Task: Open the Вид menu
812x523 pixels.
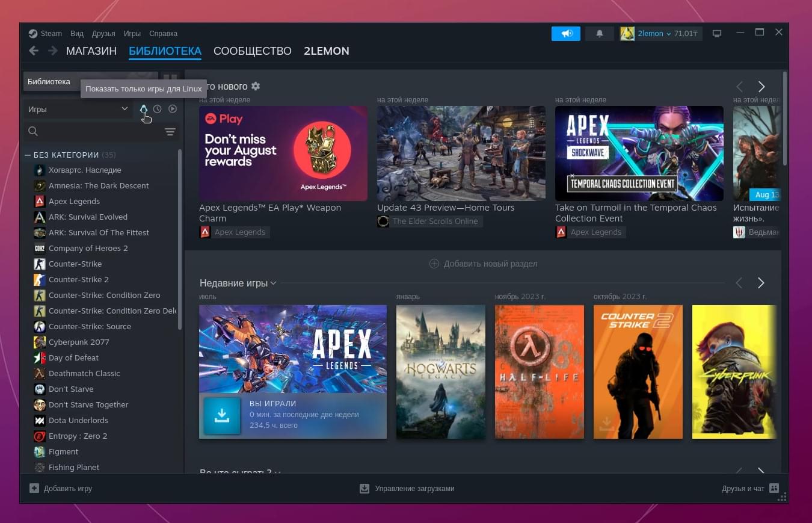Action: [x=77, y=34]
